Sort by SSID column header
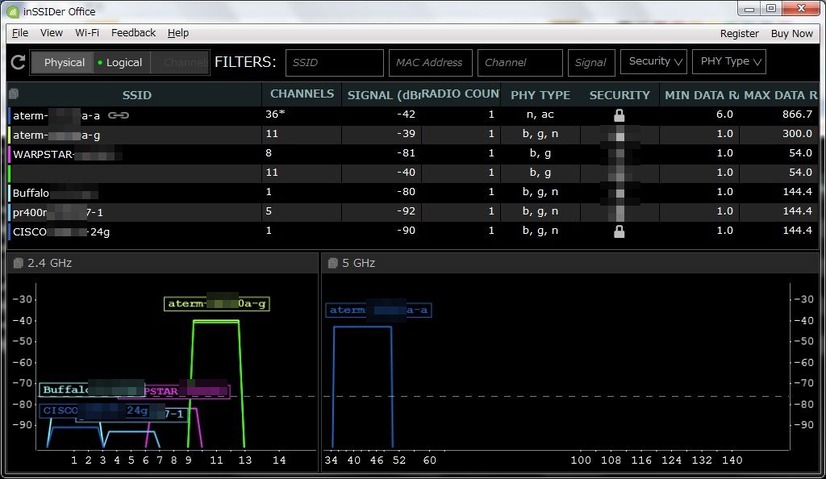The image size is (826, 479). [x=136, y=95]
